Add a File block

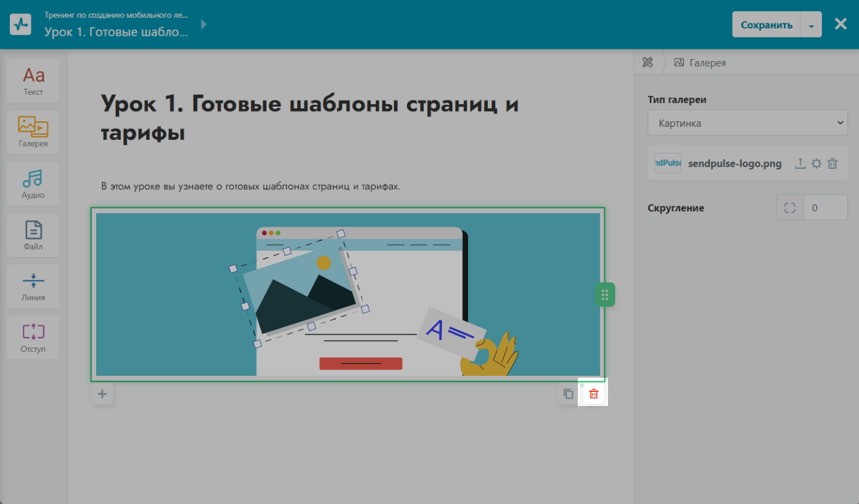pyautogui.click(x=33, y=235)
